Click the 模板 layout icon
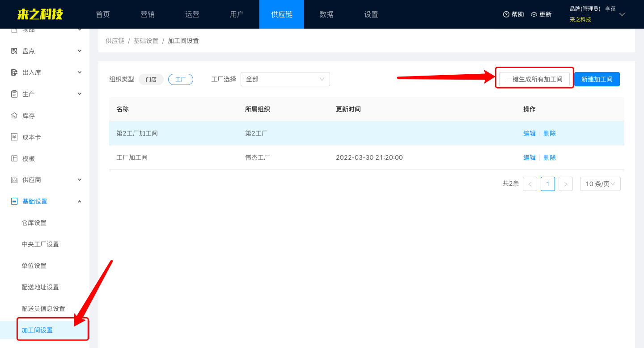The width and height of the screenshot is (644, 348). click(x=14, y=159)
